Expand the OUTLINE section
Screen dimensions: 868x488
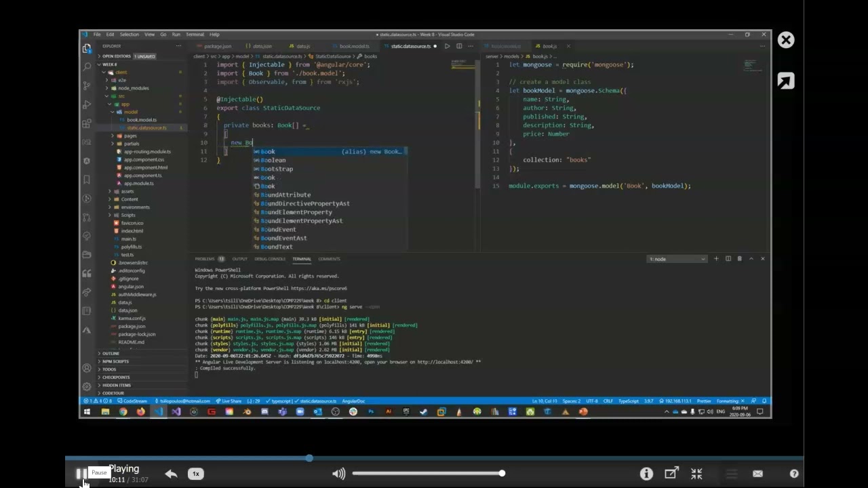click(x=111, y=353)
